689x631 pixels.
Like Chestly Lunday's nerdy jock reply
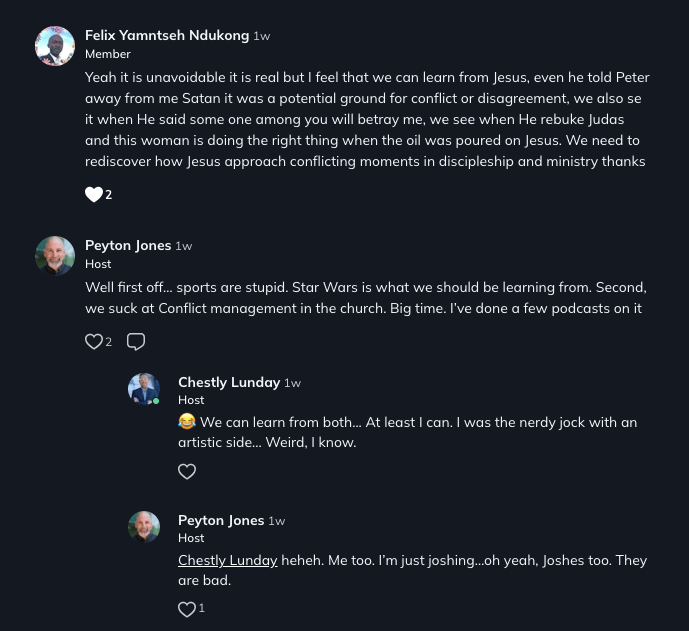(187, 471)
